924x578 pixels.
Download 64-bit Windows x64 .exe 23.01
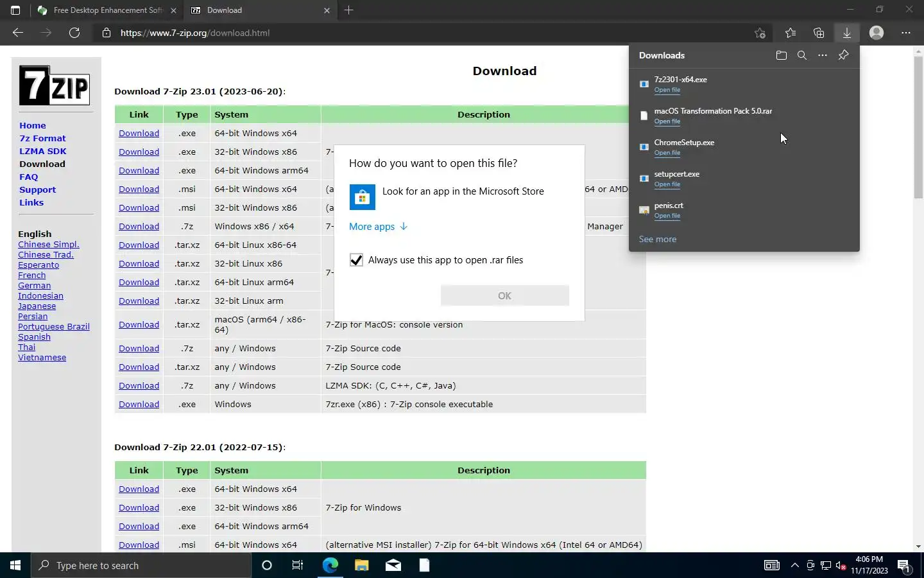pos(139,133)
